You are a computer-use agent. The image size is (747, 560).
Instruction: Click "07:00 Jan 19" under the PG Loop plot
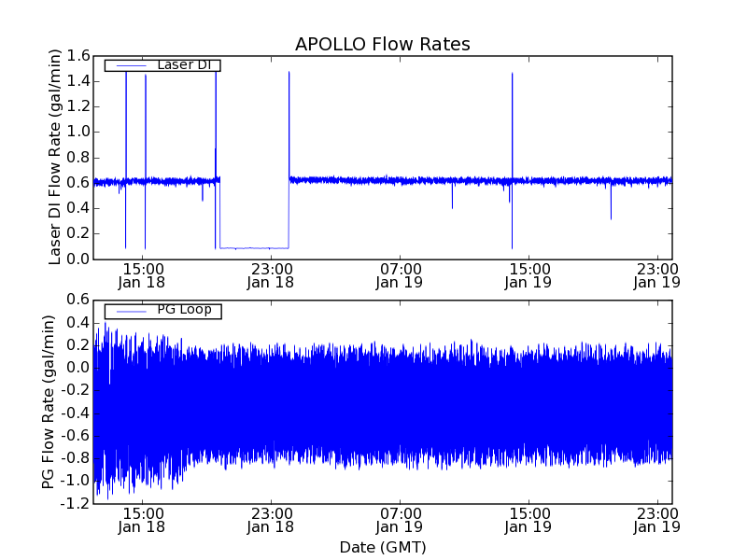(400, 521)
